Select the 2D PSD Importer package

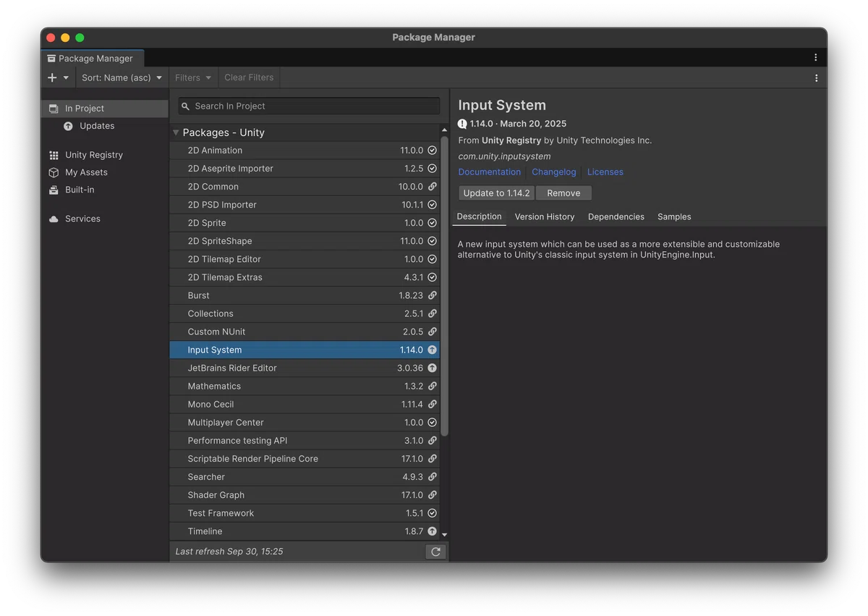(305, 205)
